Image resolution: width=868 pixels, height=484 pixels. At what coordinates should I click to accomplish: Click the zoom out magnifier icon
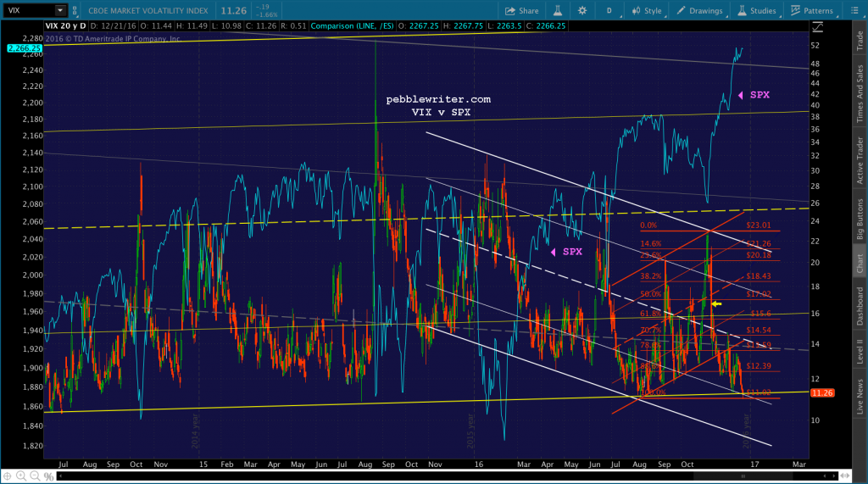(35, 476)
